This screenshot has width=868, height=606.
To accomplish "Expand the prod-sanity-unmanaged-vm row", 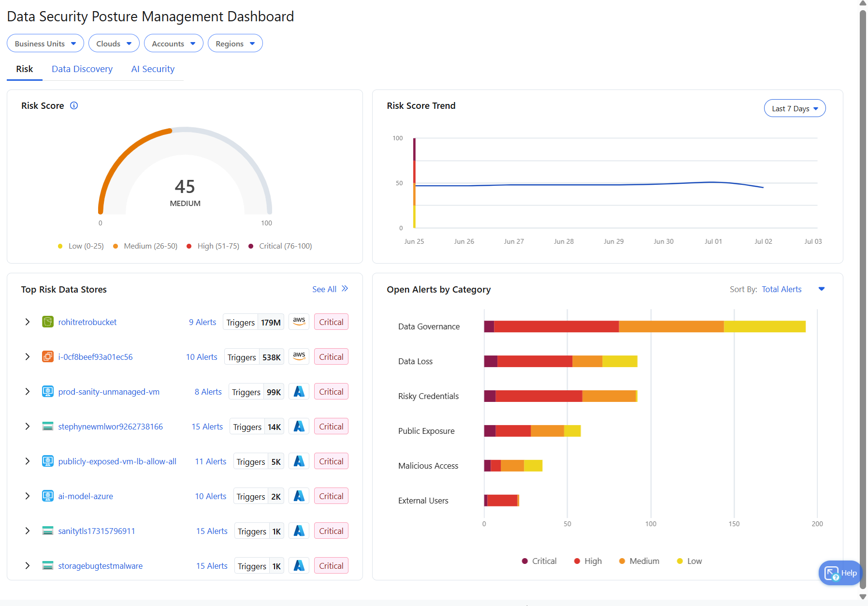I will click(28, 392).
